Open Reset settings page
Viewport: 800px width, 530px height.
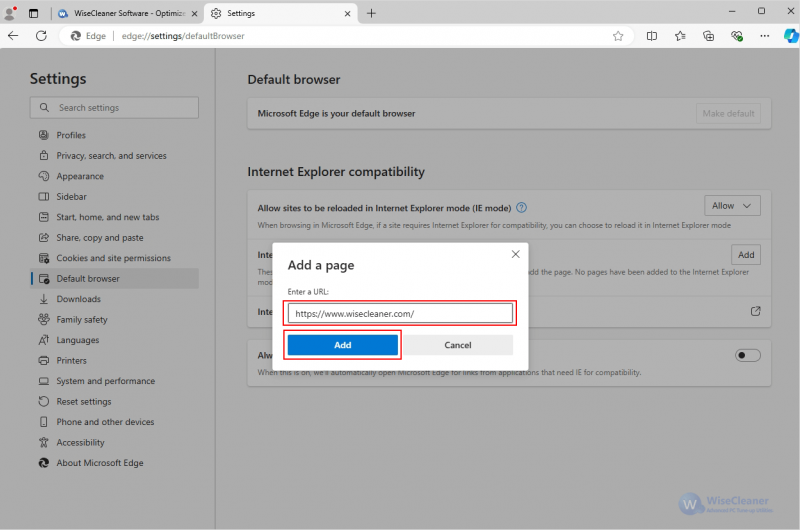point(114,401)
